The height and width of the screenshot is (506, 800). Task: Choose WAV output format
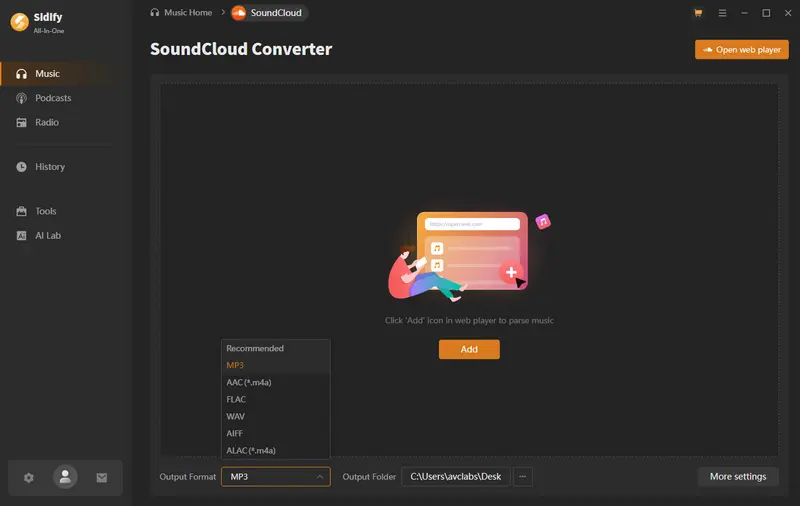(x=276, y=416)
